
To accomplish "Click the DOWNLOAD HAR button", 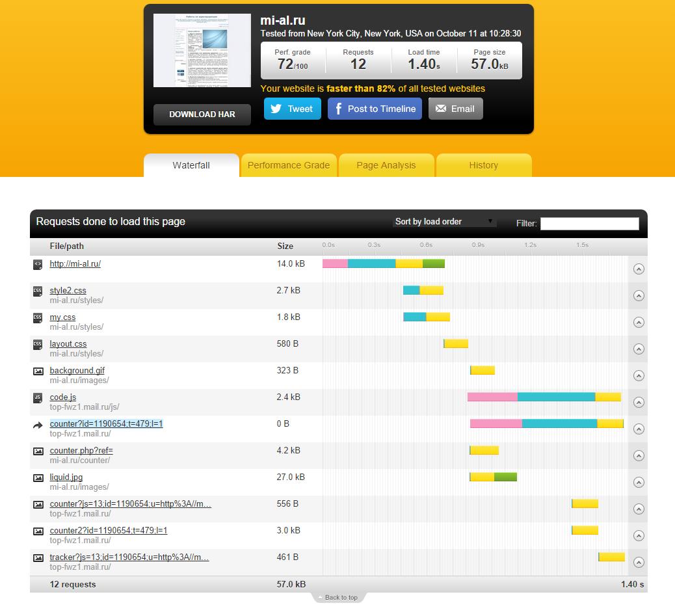I will click(202, 114).
